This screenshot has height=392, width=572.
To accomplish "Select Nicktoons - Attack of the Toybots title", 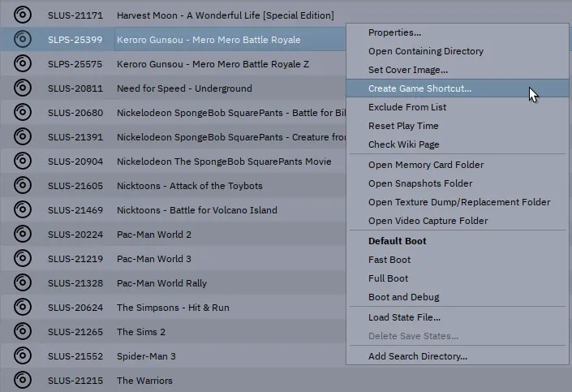I will tap(189, 186).
